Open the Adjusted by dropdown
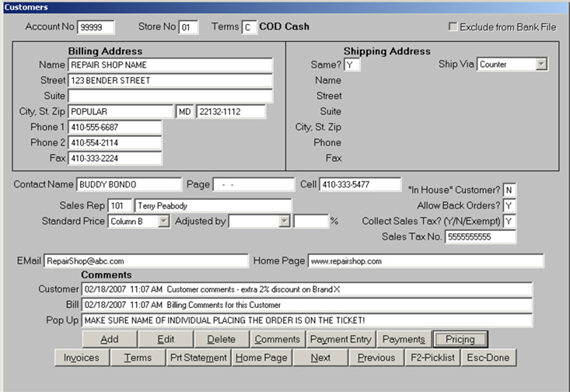 coord(285,222)
